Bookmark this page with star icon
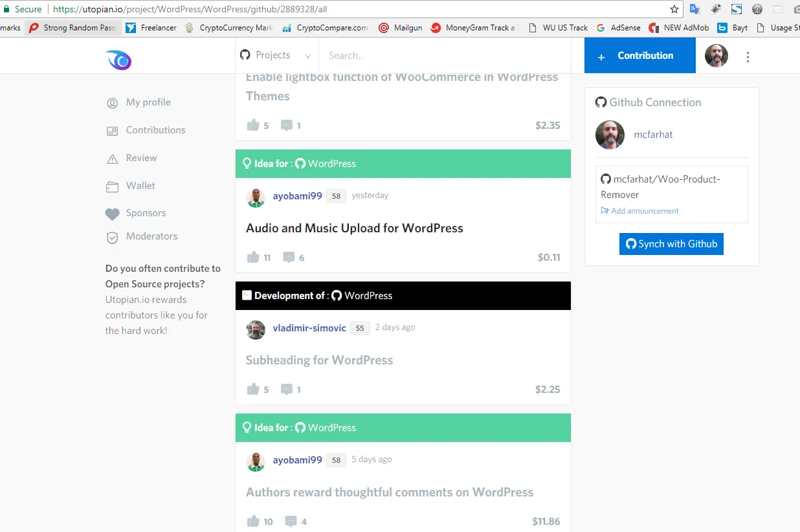Image resolution: width=800 pixels, height=532 pixels. pos(674,9)
